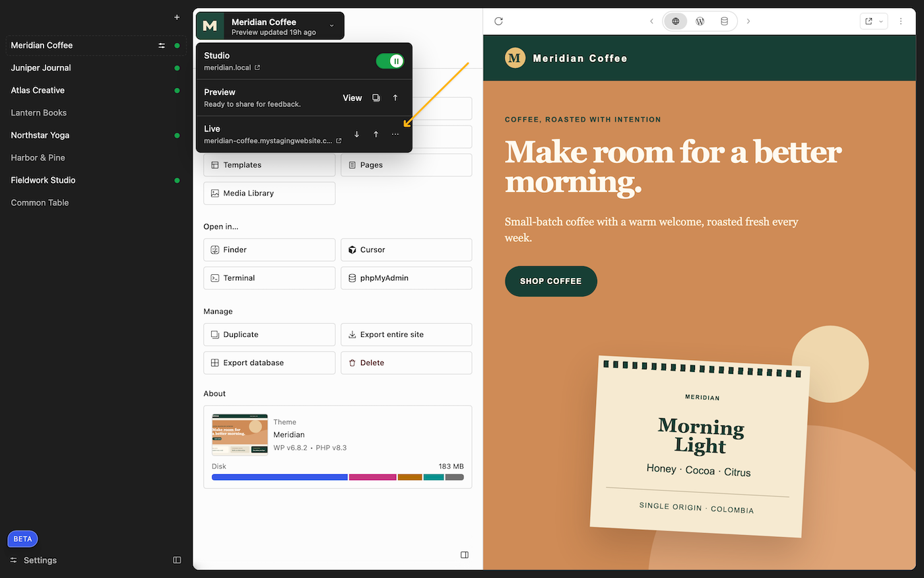The width and height of the screenshot is (924, 578).
Task: Click the BETA badge
Action: click(x=23, y=539)
